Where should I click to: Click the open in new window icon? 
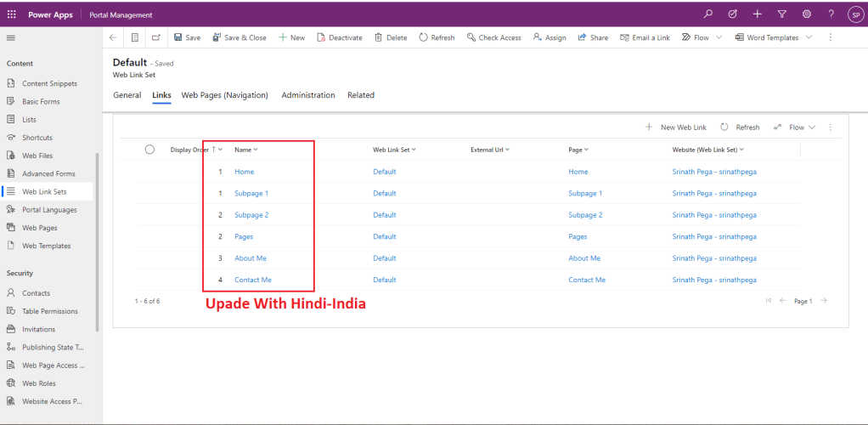(156, 37)
